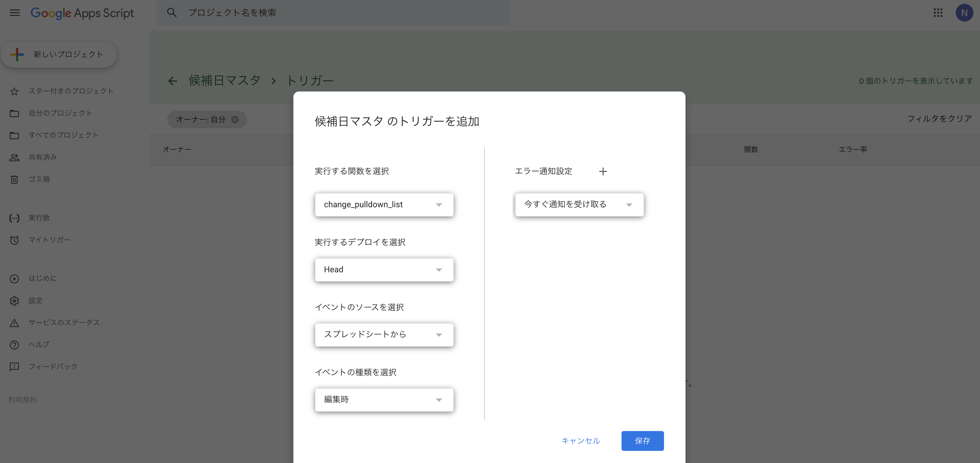This screenshot has width=980, height=463.
Task: Open the 編集時 event type dropdown
Action: [384, 400]
